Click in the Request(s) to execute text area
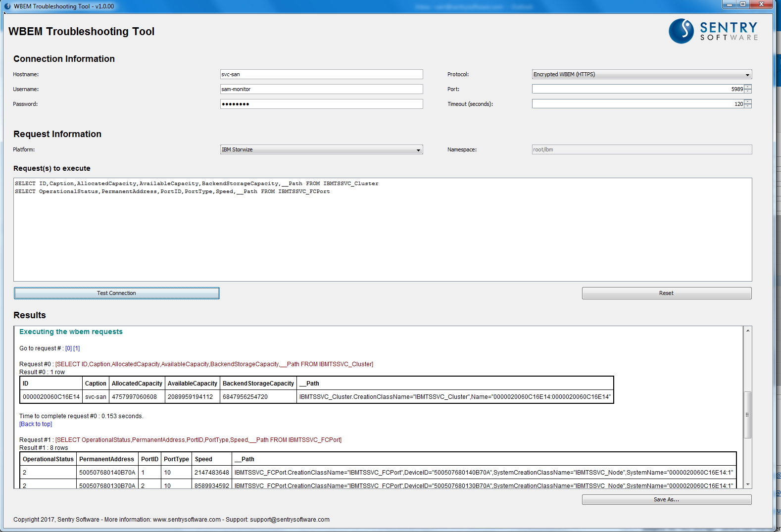The image size is (781, 532). [x=383, y=230]
